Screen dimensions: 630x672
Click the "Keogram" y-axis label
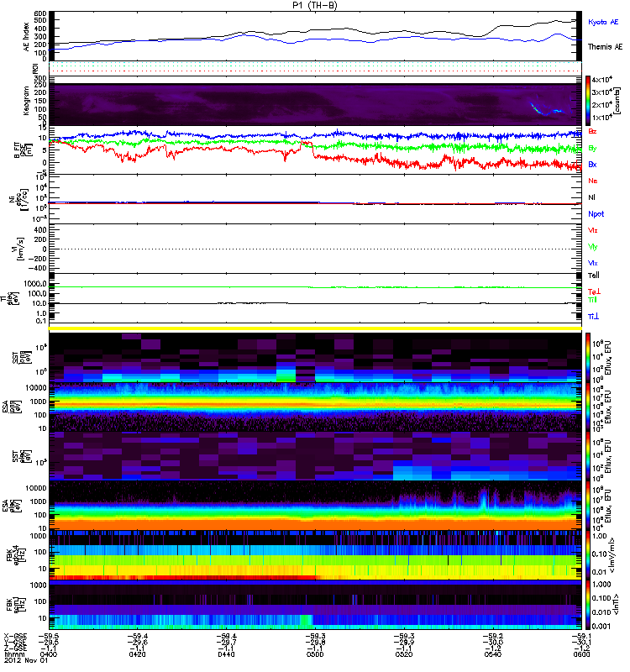pos(26,100)
